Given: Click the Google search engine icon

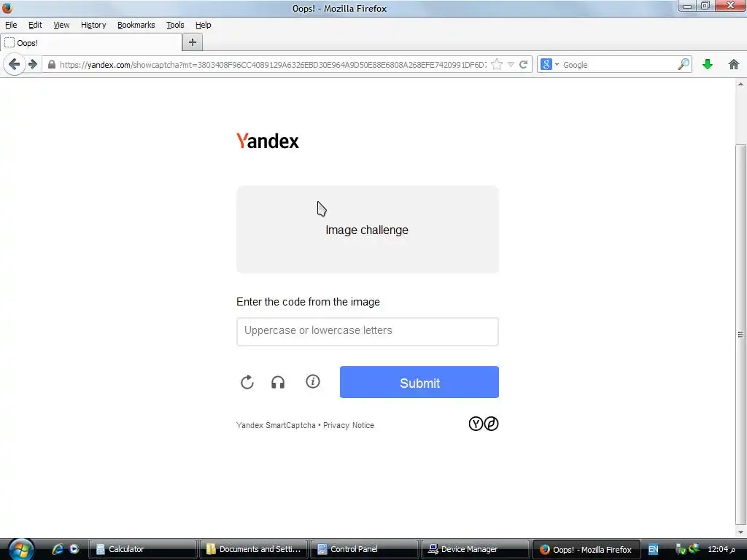Looking at the screenshot, I should click(x=546, y=64).
